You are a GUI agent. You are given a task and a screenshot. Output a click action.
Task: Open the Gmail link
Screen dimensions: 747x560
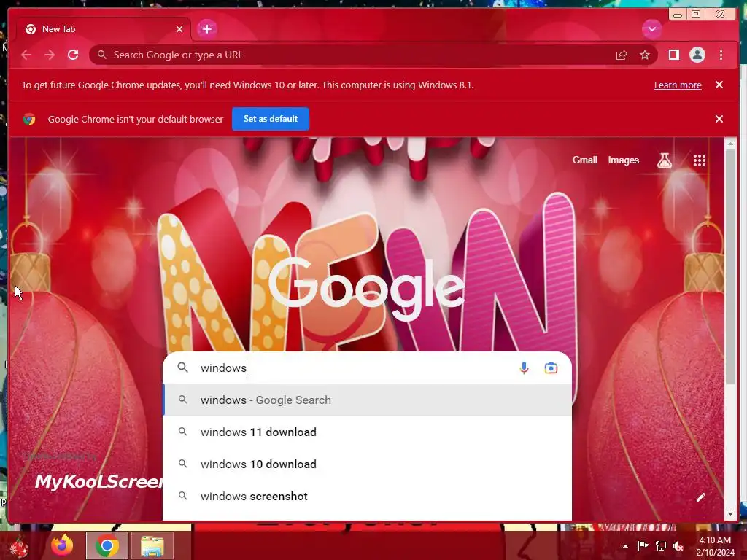[584, 160]
